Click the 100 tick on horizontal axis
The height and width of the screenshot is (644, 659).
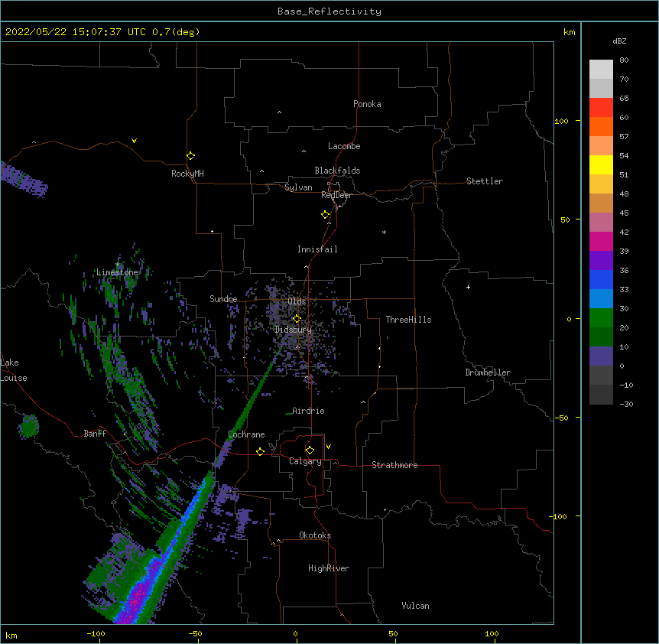tap(492, 633)
